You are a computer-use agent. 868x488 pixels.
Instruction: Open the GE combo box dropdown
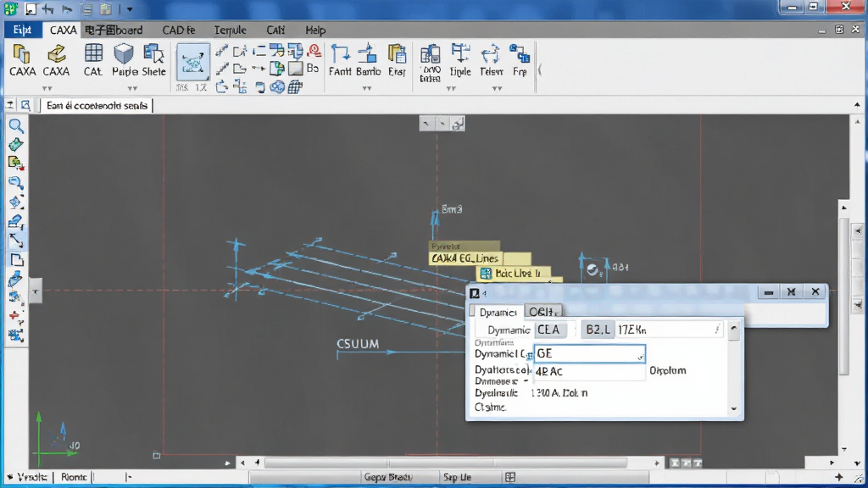click(640, 358)
